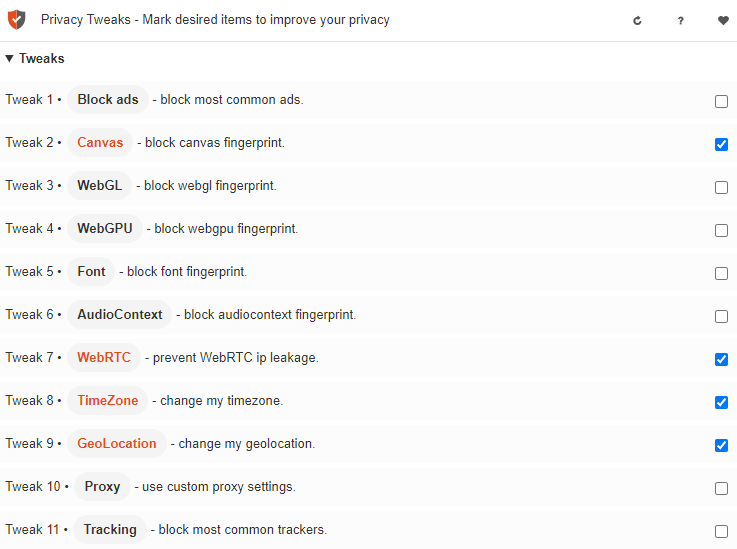Check the Font fingerprint checkbox
Image resolution: width=737 pixels, height=549 pixels.
tap(721, 274)
